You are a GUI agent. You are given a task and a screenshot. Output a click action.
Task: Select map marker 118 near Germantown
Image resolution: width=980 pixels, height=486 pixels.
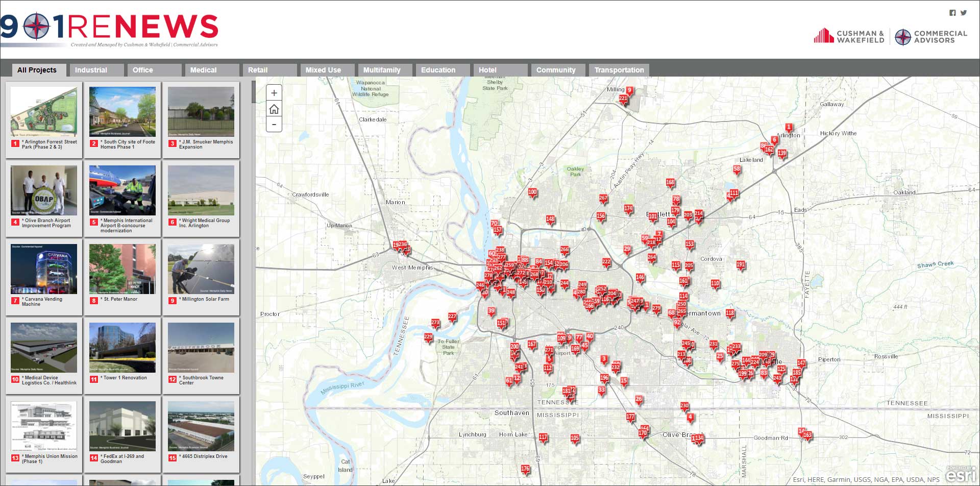(x=730, y=313)
